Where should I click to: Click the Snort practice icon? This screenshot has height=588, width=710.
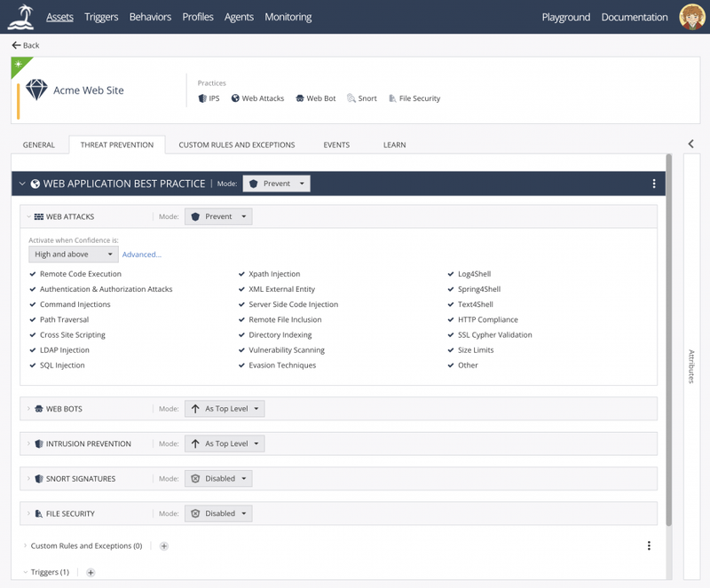pos(351,98)
